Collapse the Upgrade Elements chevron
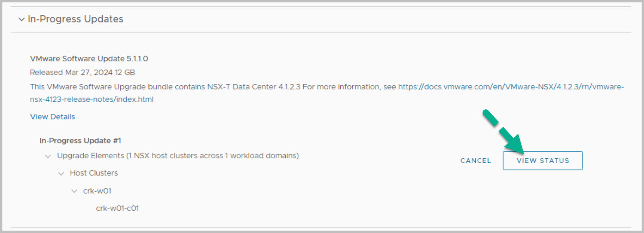Viewport: 644px width, 233px height. 48,156
